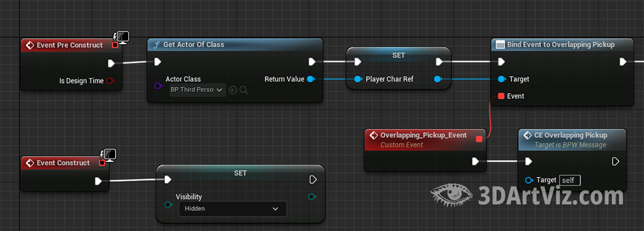Click the Visibility input data pin

pyautogui.click(x=168, y=205)
